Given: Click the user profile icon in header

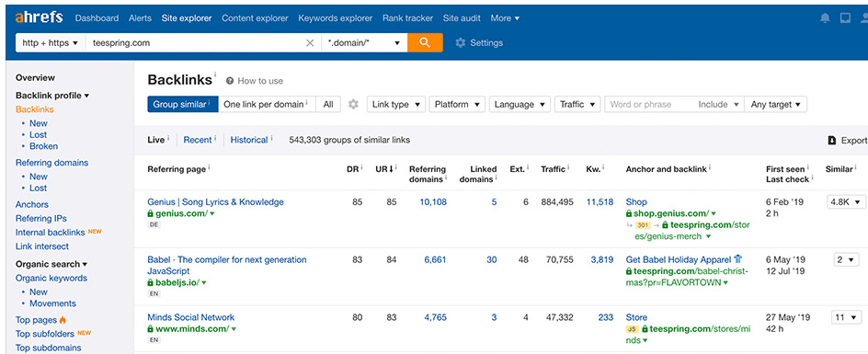Looking at the screenshot, I should (x=865, y=18).
